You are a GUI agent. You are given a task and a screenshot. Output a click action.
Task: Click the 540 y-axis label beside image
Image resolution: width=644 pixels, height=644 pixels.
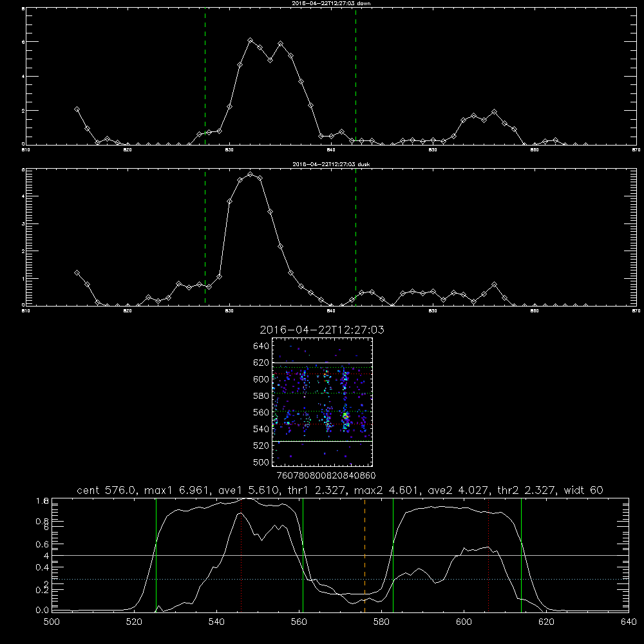coord(261,429)
